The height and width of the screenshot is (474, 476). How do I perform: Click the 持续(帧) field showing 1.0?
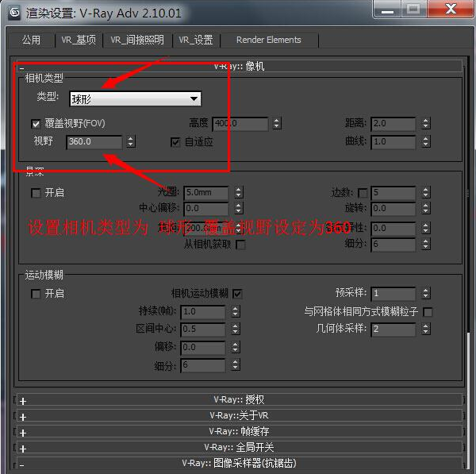click(x=203, y=312)
